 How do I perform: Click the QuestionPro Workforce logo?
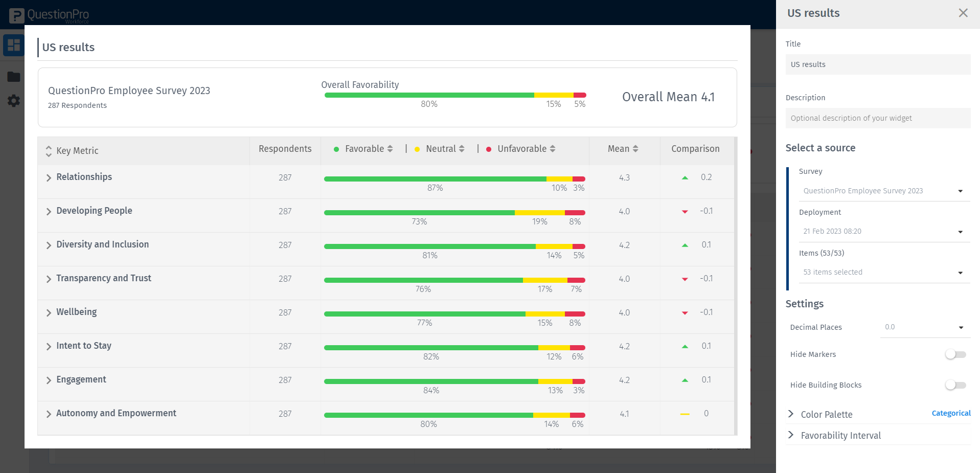click(x=49, y=15)
